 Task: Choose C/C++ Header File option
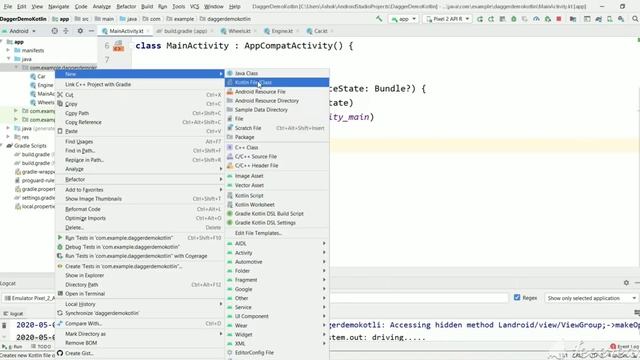(x=277, y=166)
